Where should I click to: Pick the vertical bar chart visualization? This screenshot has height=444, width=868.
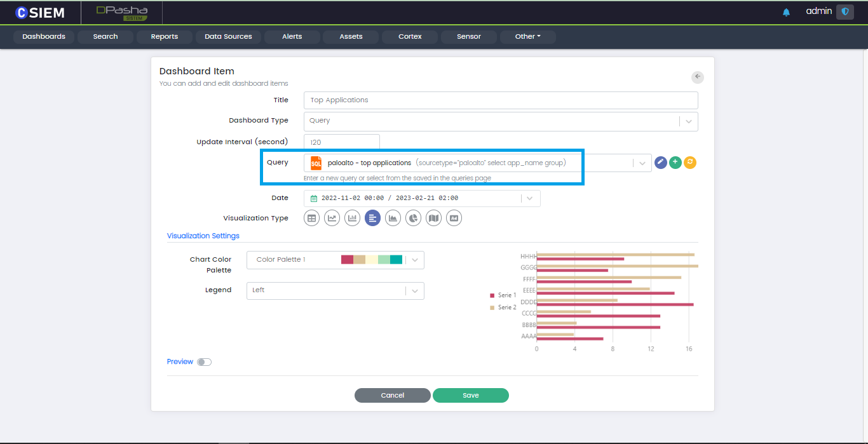pos(352,219)
